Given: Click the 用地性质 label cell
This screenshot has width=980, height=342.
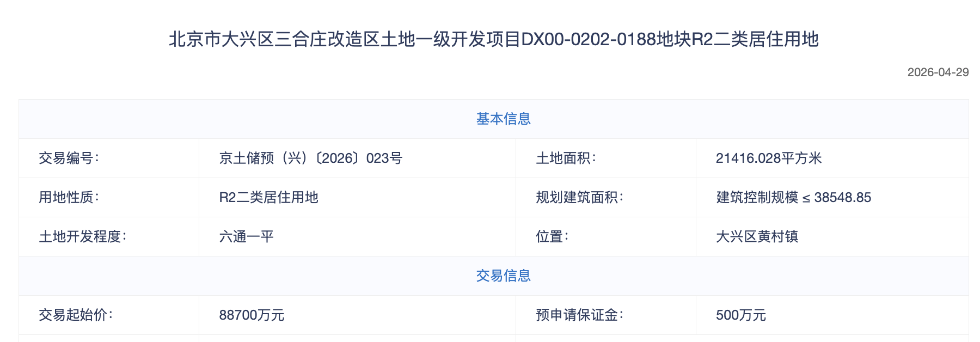Looking at the screenshot, I should (69, 198).
